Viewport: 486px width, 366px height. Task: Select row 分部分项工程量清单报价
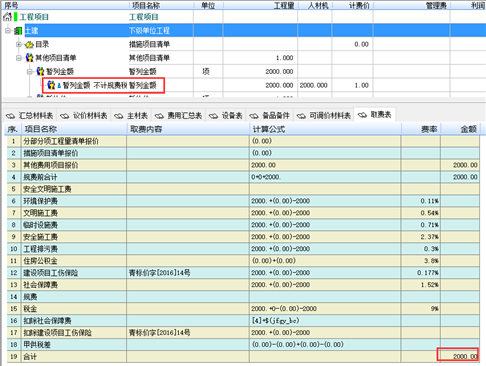tap(243, 141)
